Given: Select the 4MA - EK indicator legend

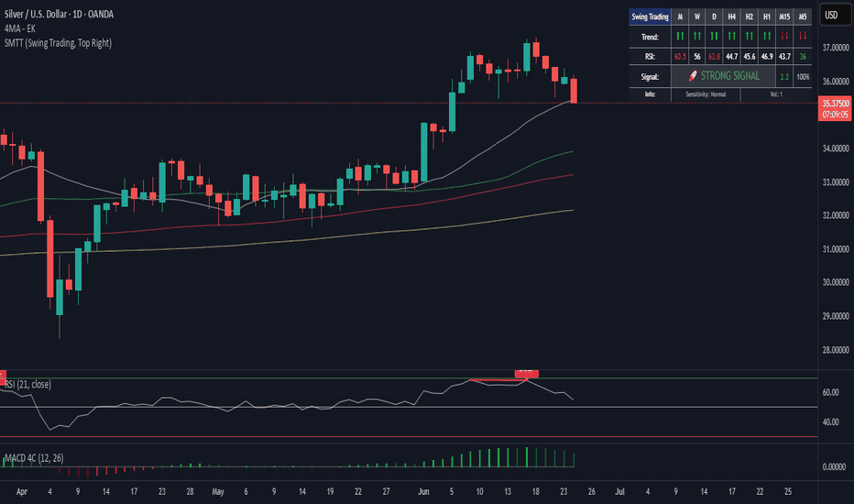Looking at the screenshot, I should click(x=20, y=28).
